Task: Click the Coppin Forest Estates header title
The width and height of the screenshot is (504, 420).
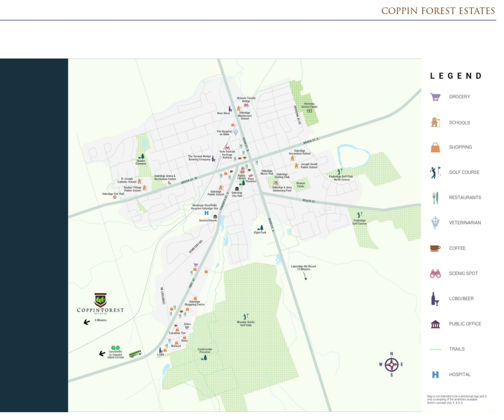Action: pos(438,11)
